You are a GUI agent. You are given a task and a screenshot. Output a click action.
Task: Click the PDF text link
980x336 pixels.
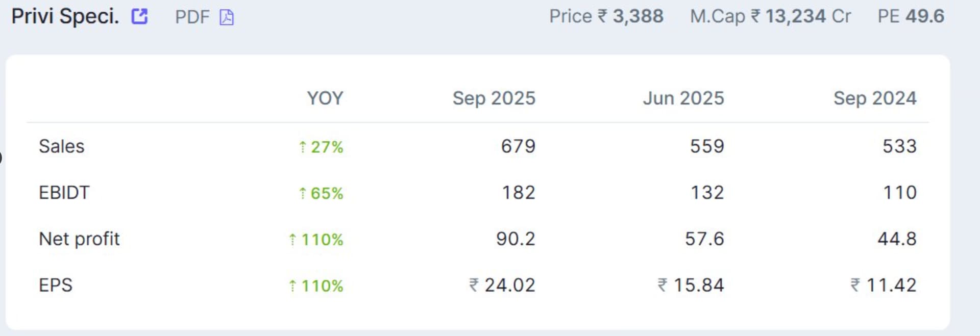[192, 17]
